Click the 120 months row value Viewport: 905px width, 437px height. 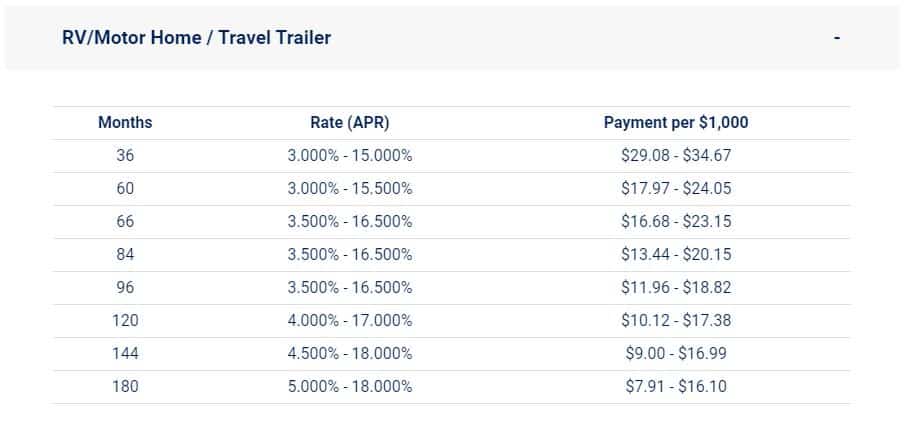coord(125,320)
